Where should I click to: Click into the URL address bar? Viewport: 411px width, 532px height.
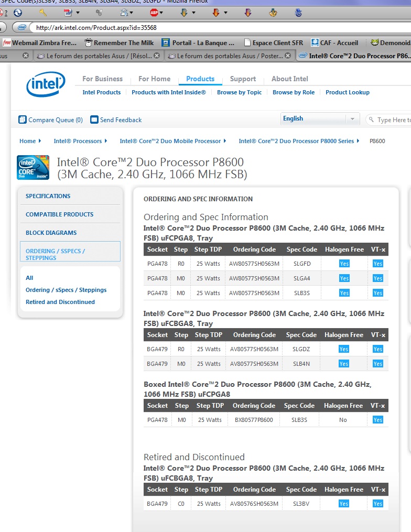click(210, 27)
